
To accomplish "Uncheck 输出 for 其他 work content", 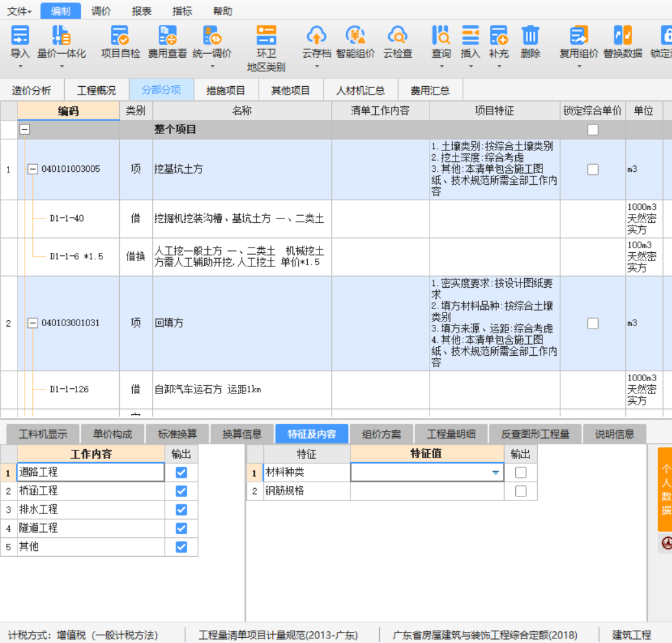I will coord(181,547).
